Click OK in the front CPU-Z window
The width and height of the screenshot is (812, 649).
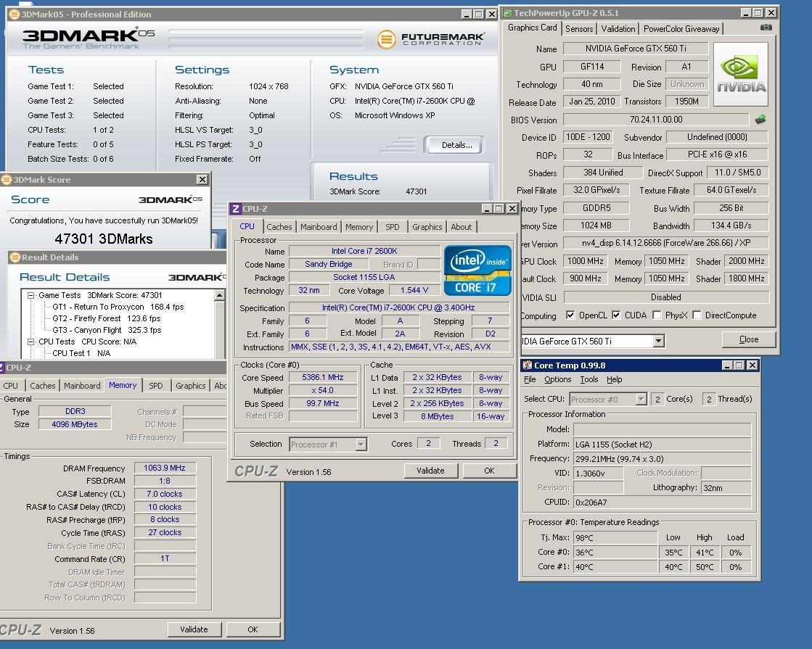pos(489,471)
